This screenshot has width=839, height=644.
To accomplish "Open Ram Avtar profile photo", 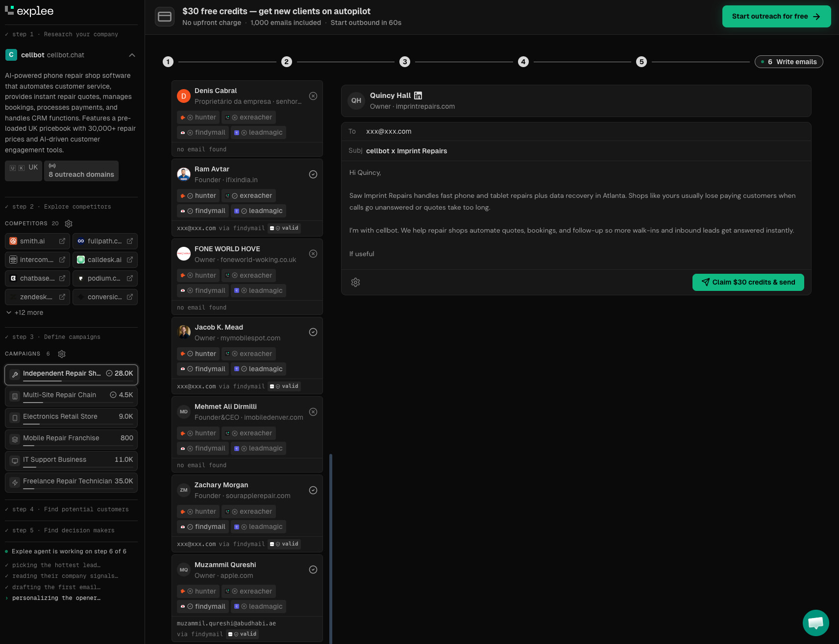I will [x=184, y=174].
